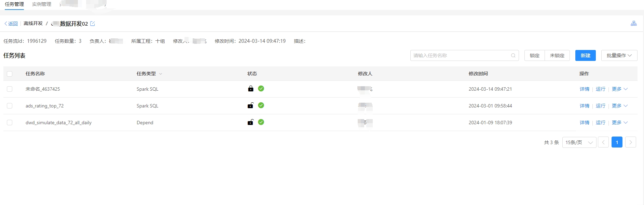Image resolution: width=644 pixels, height=205 pixels.
Task: Click green status checkmark of ads_rating_top_72
Action: [x=261, y=105]
